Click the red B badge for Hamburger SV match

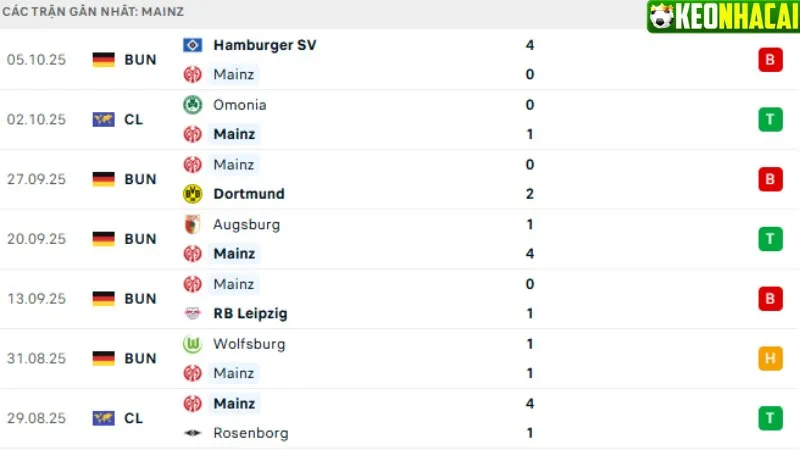point(769,60)
